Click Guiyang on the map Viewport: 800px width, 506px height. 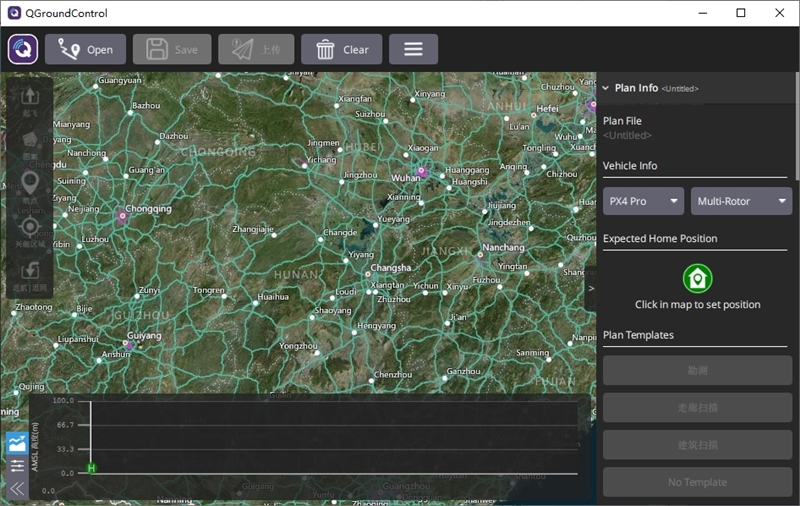[144, 336]
